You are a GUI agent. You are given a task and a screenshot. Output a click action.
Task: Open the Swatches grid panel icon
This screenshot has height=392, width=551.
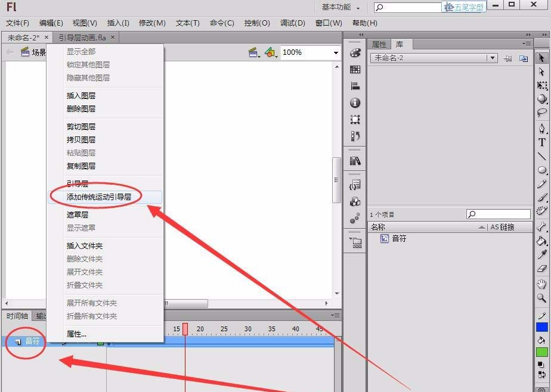[355, 70]
